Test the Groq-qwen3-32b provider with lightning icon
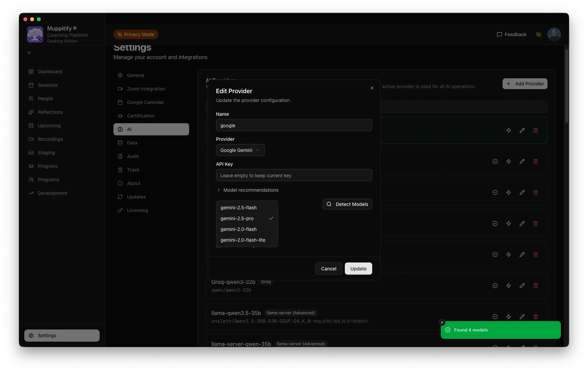The height and width of the screenshot is (372, 588). (508, 286)
